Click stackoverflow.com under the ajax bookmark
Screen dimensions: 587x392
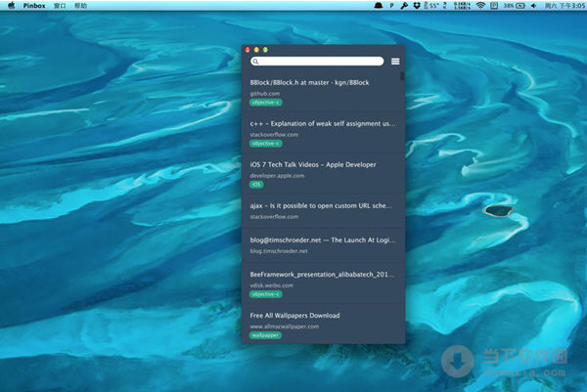(274, 217)
